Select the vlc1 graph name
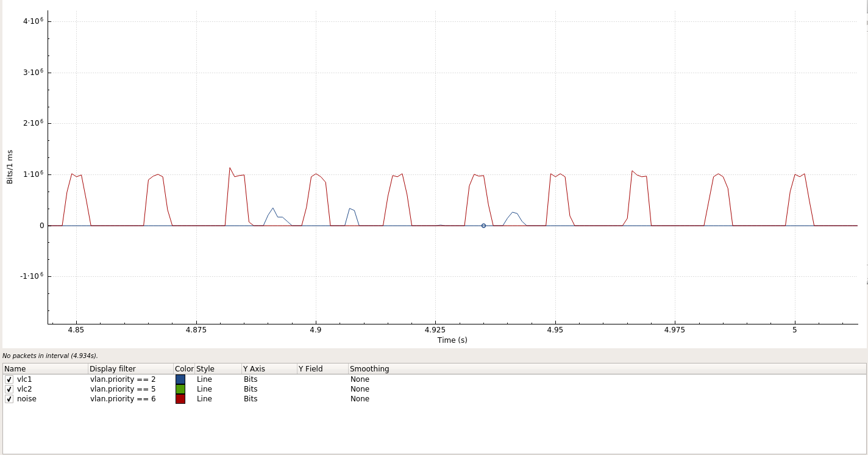This screenshot has width=868, height=455. tap(24, 379)
